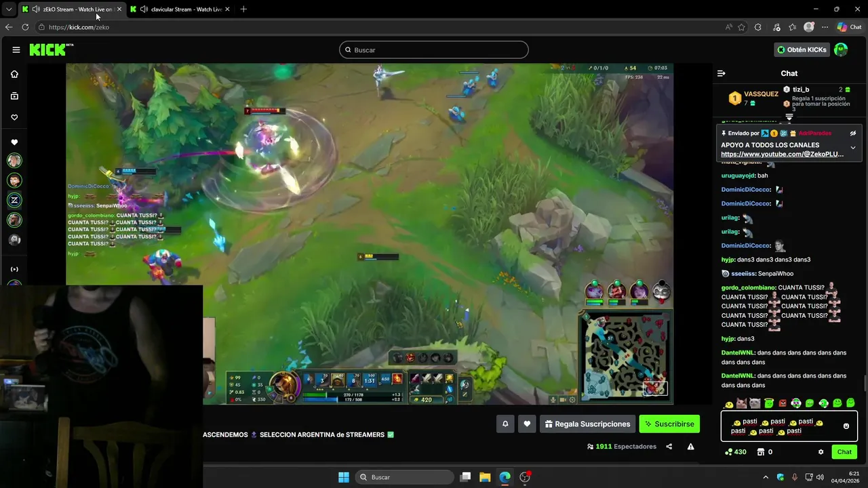The height and width of the screenshot is (488, 868).
Task: Click the chat message input box
Action: click(x=789, y=426)
